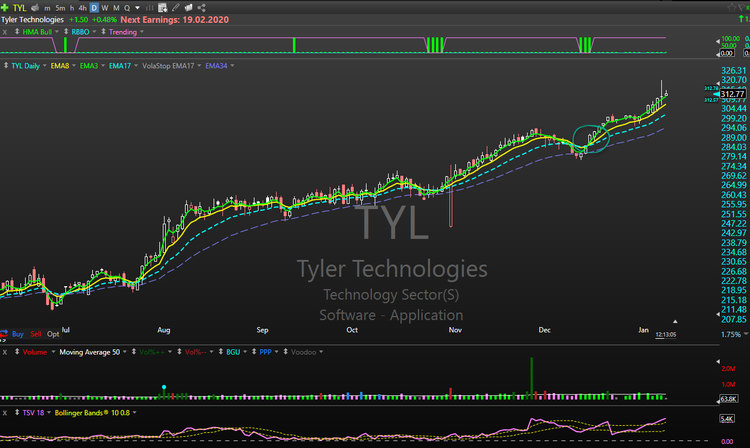Click the reorder handle beside Vol%--
The height and width of the screenshot is (448, 750).
pyautogui.click(x=179, y=351)
